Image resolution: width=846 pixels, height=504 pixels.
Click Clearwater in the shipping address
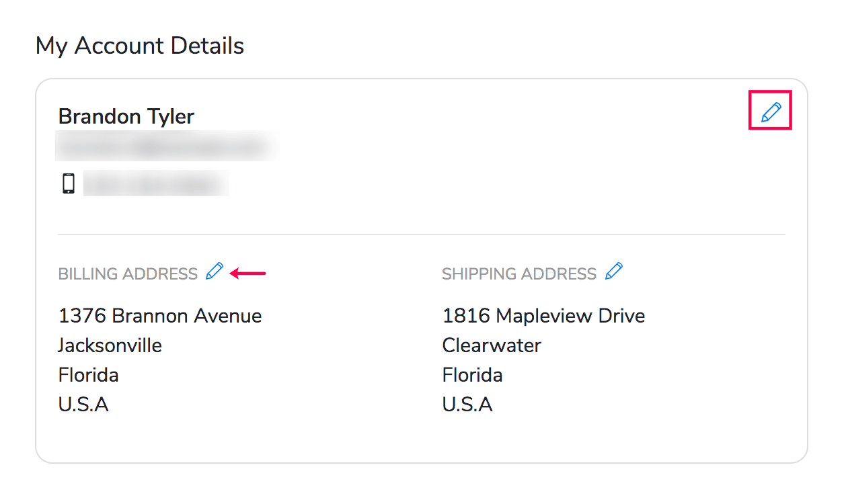492,345
